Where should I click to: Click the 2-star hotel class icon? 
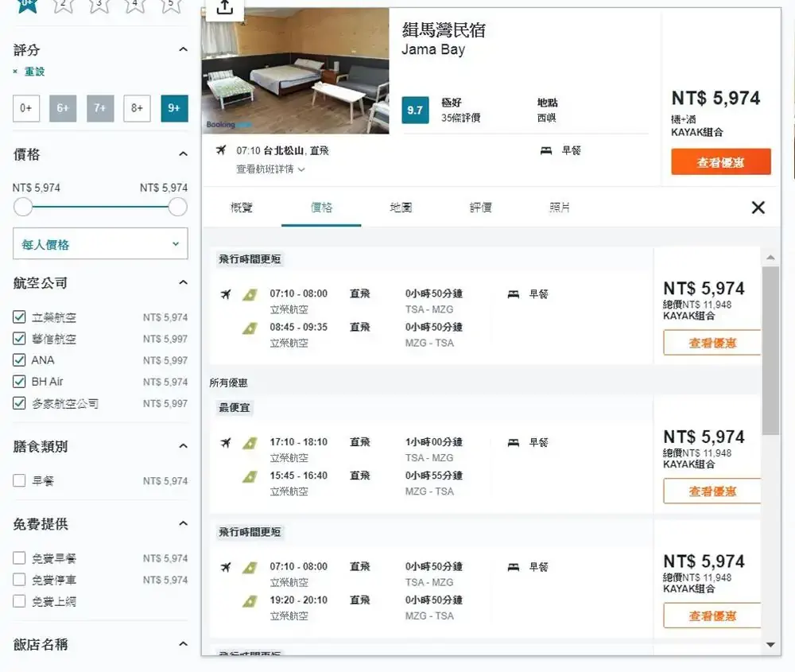(x=63, y=5)
